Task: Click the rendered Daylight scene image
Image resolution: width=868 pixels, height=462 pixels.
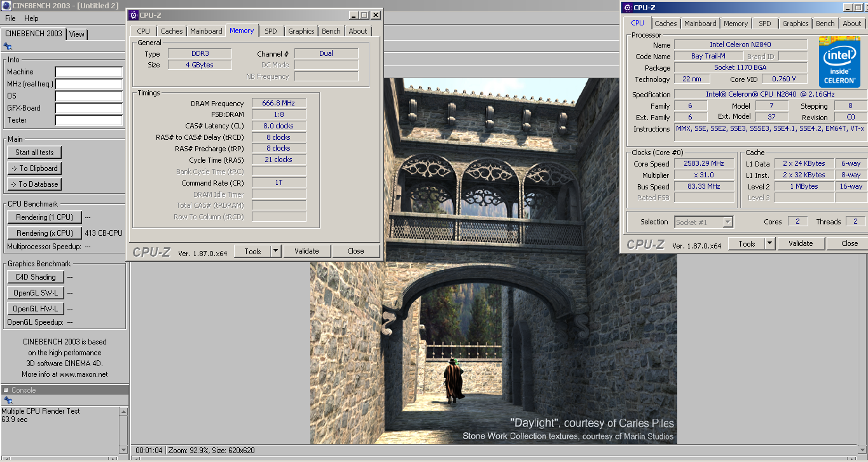Action: coord(493,261)
